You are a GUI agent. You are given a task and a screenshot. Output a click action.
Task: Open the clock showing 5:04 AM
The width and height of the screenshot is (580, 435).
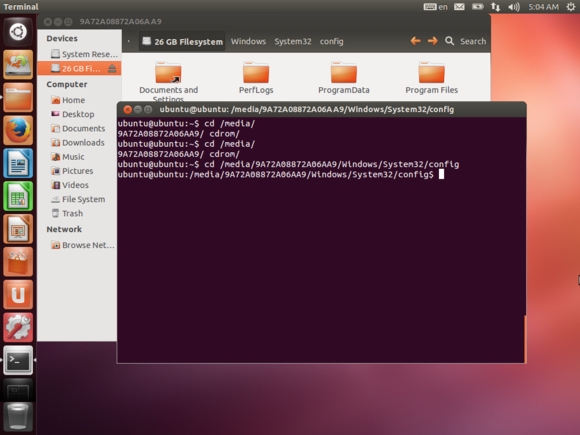tap(543, 7)
